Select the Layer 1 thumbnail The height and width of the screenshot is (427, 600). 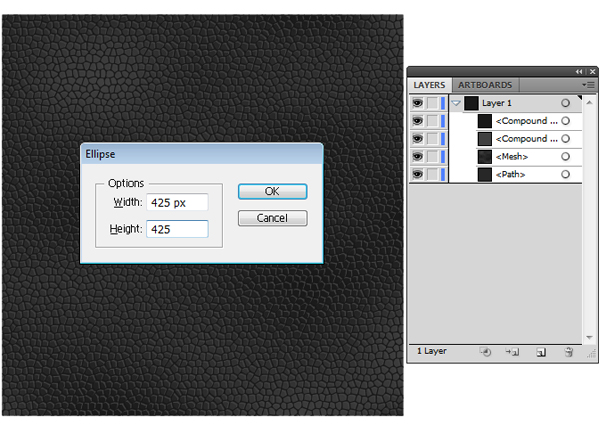(471, 103)
